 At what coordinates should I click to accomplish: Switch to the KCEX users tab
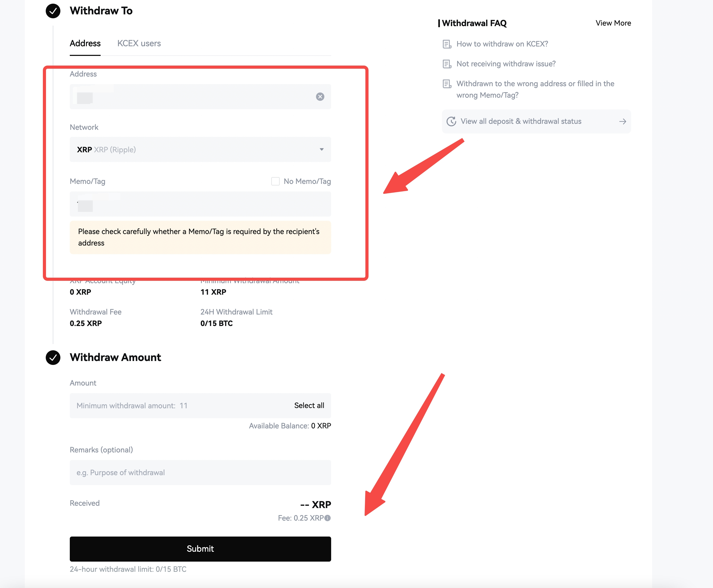point(139,43)
